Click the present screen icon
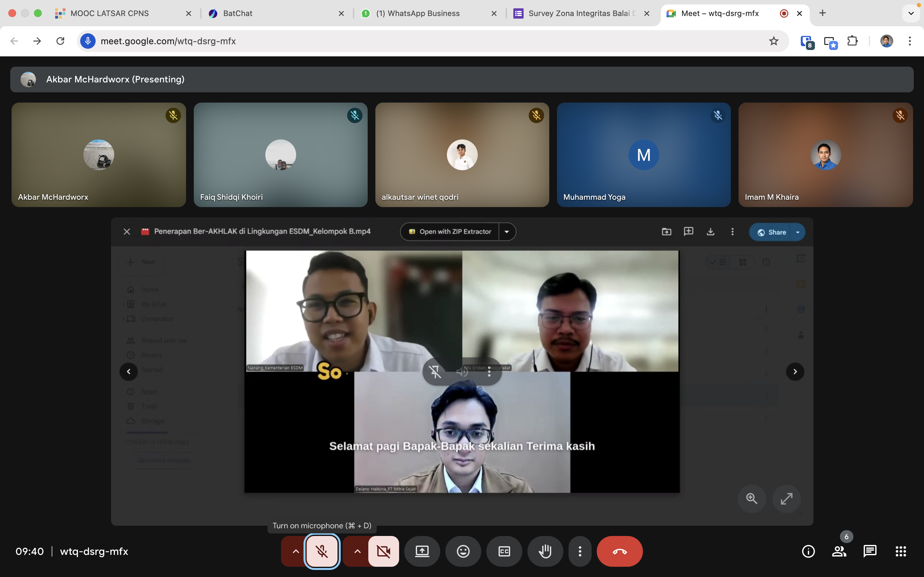Screen dimensions: 924x577 click(422, 551)
